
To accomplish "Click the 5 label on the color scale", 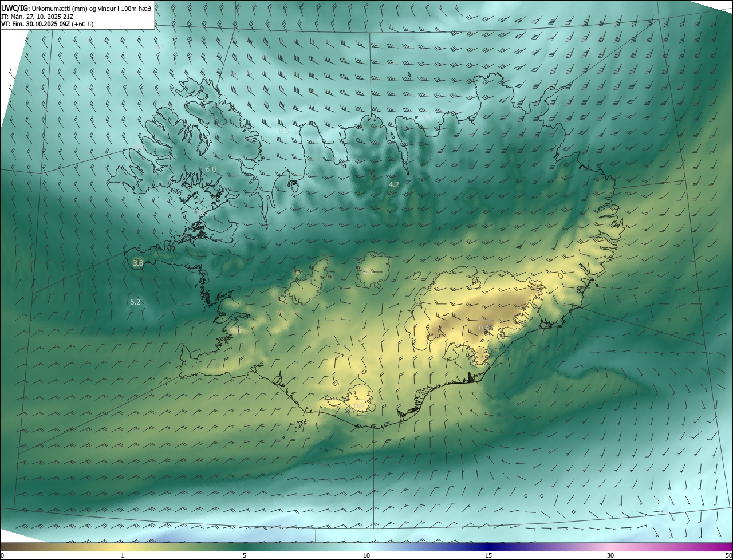I will (x=245, y=555).
